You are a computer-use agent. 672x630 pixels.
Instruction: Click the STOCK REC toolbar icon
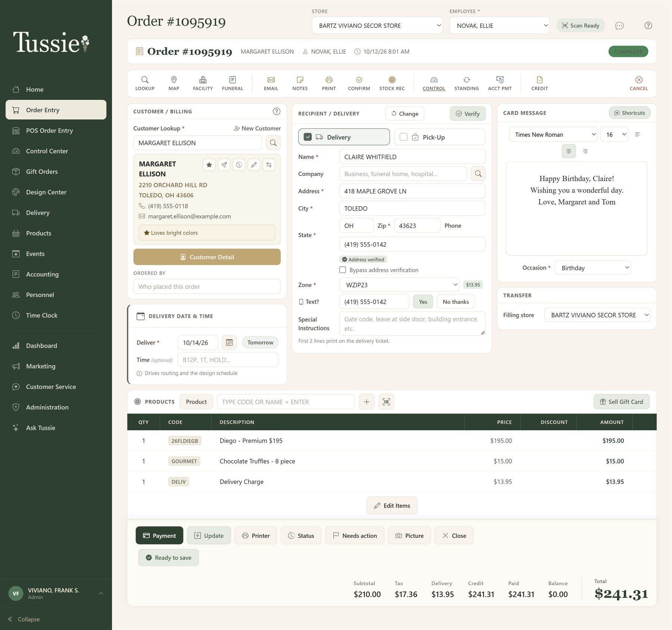point(392,83)
